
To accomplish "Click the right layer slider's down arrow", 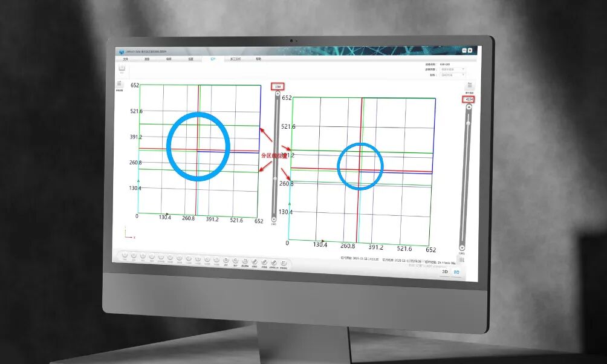I will point(461,247).
